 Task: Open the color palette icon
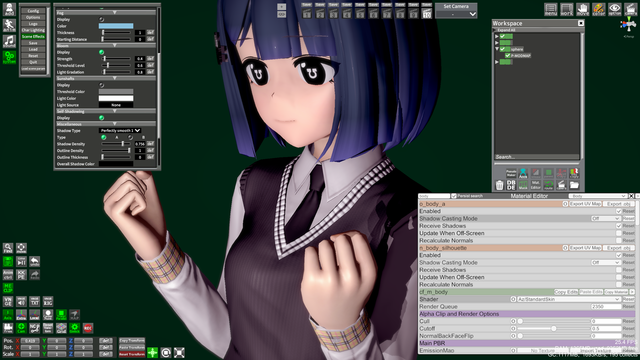point(598,9)
